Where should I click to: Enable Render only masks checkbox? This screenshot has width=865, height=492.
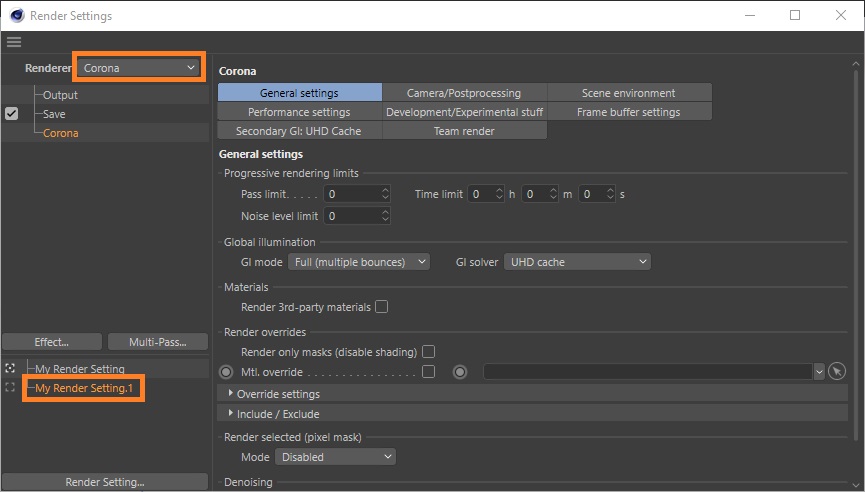(428, 352)
